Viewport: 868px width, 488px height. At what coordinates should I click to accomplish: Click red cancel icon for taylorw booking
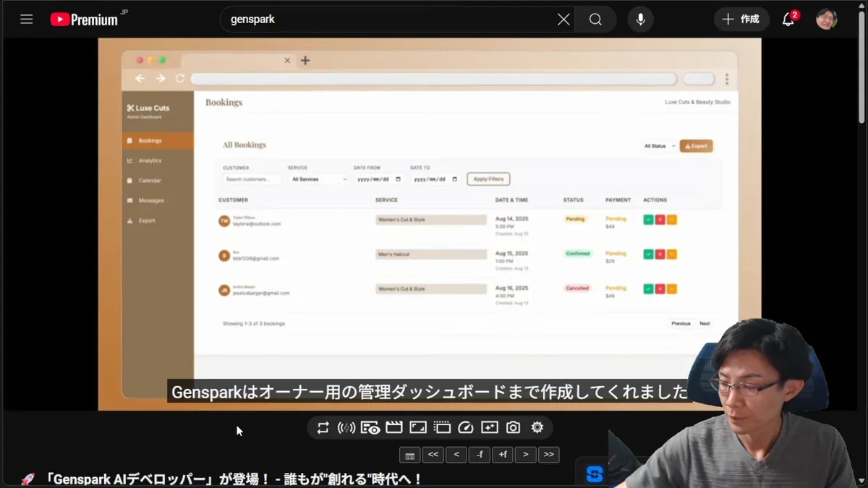[660, 220]
